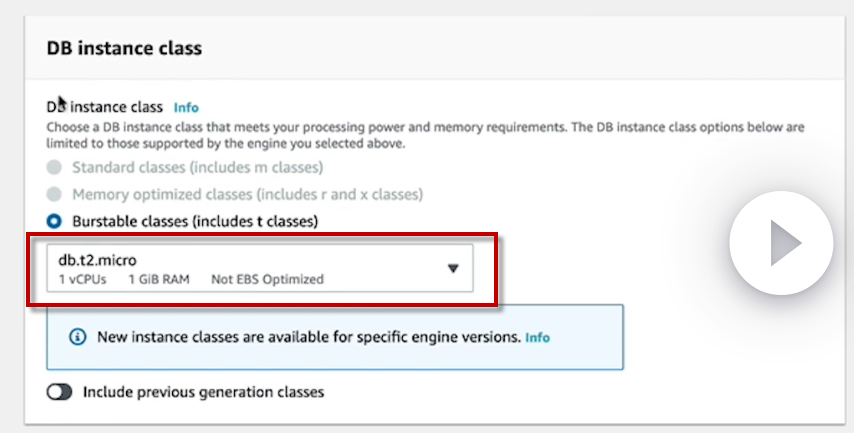Image resolution: width=854 pixels, height=433 pixels.
Task: Click the "Standard classes (includes m classes)" label
Action: 197,167
